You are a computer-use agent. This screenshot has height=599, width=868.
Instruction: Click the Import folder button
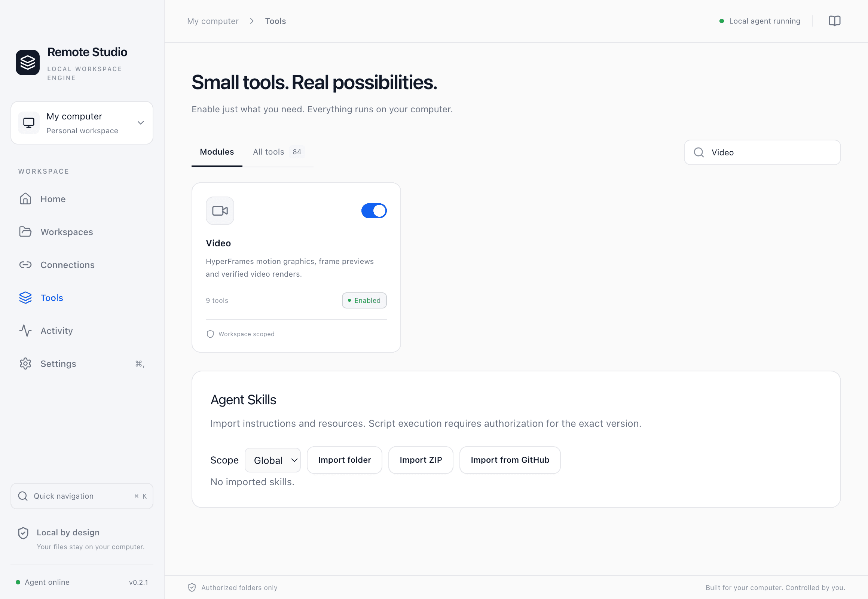pos(344,460)
